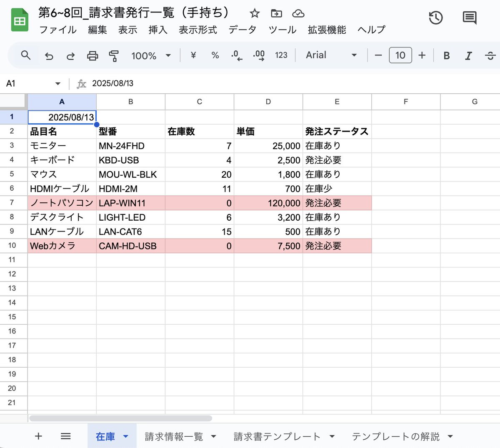
Task: Open the ファイル menu
Action: coord(58,30)
